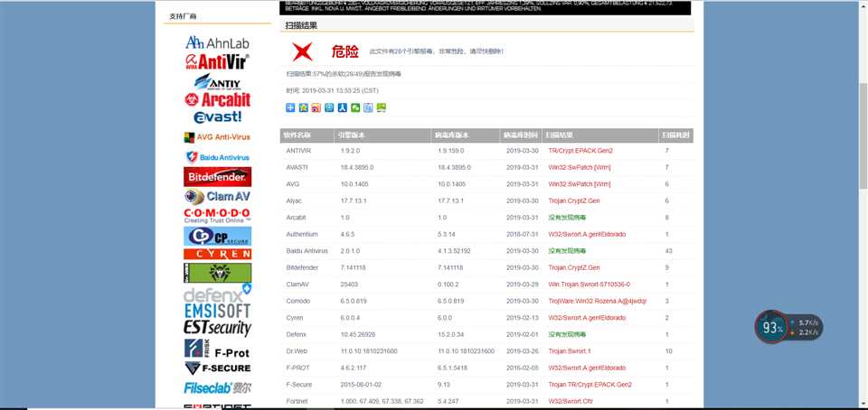Click the 支持厂商 sidebar heading
Image resolution: width=868 pixels, height=410 pixels.
[x=183, y=16]
